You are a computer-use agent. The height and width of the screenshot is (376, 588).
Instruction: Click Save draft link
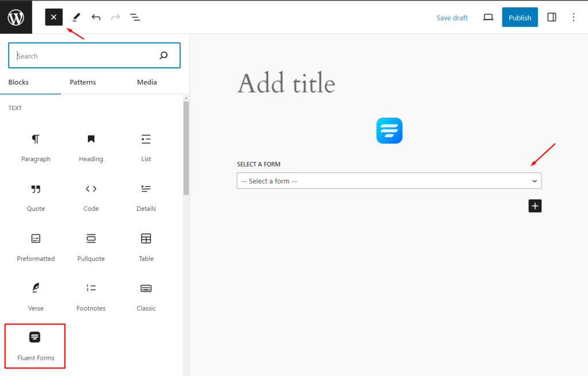[x=452, y=18]
